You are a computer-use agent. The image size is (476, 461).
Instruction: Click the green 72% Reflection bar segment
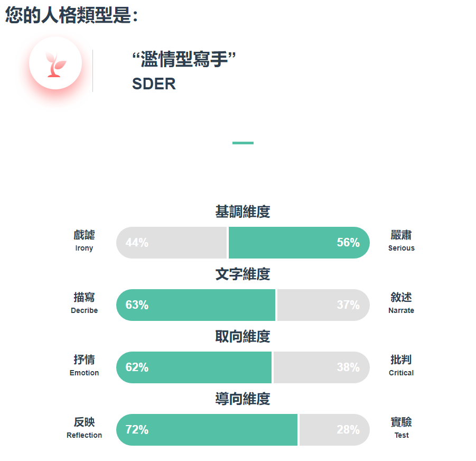207,430
